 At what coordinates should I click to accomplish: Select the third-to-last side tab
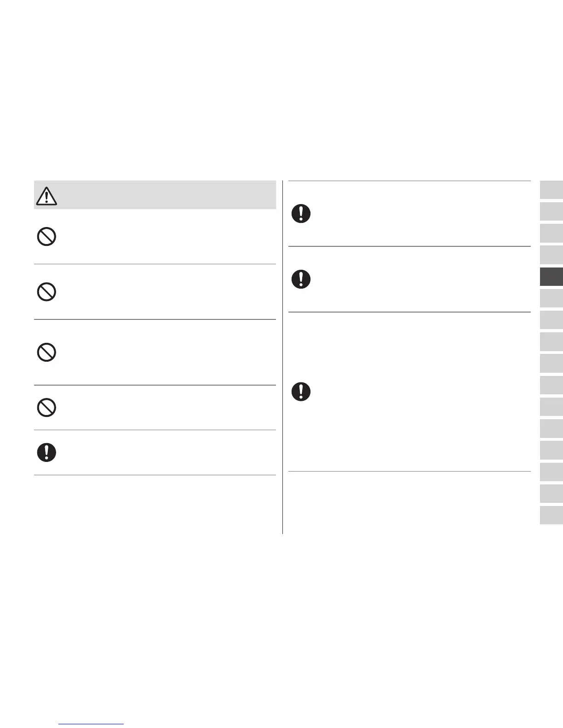pyautogui.click(x=551, y=472)
